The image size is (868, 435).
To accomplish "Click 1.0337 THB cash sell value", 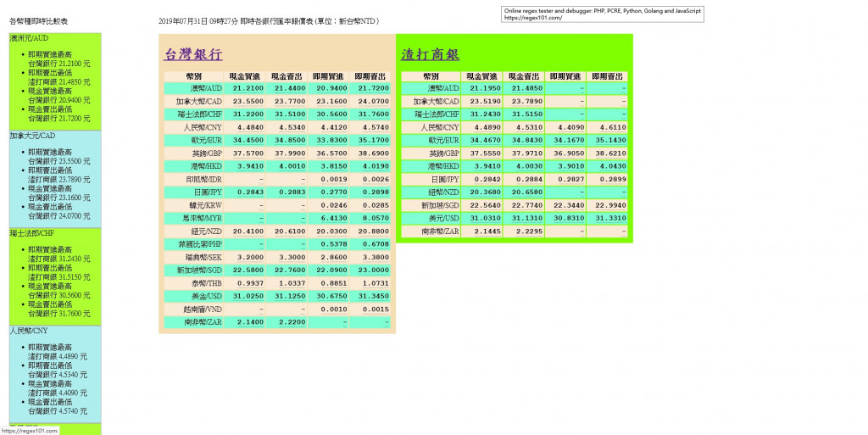I will tap(292, 283).
